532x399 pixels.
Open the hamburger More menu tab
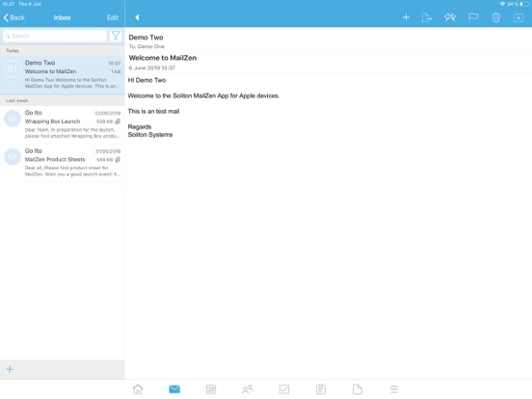pyautogui.click(x=394, y=388)
